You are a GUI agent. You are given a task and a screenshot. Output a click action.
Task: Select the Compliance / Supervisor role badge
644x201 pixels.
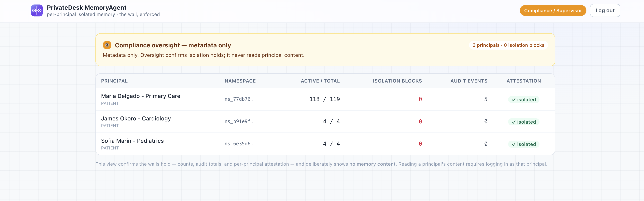click(x=553, y=10)
